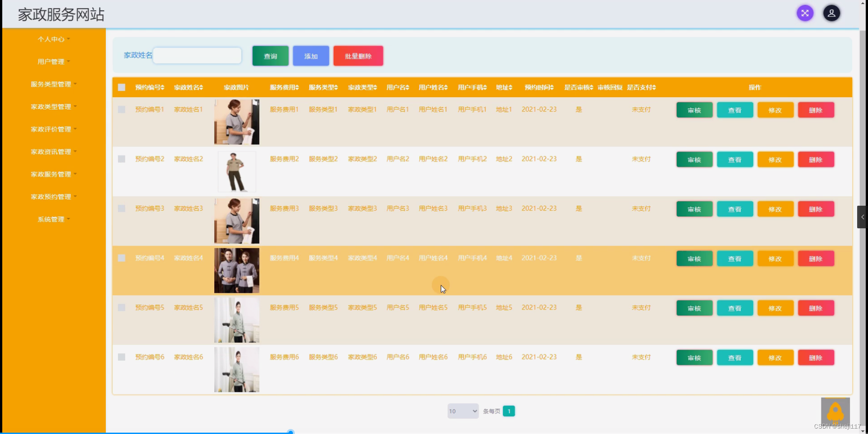Image resolution: width=868 pixels, height=434 pixels.
Task: Click the fullscreen toggle icon in the header
Action: pos(805,13)
